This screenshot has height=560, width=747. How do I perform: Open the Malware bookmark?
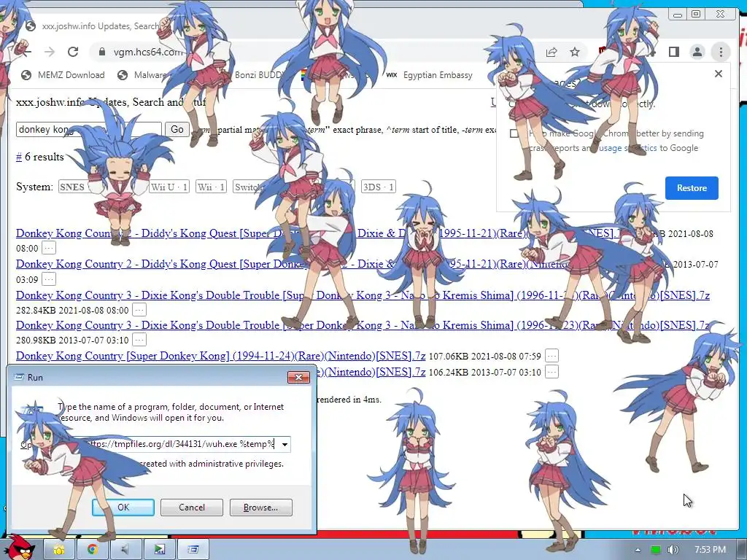point(142,75)
